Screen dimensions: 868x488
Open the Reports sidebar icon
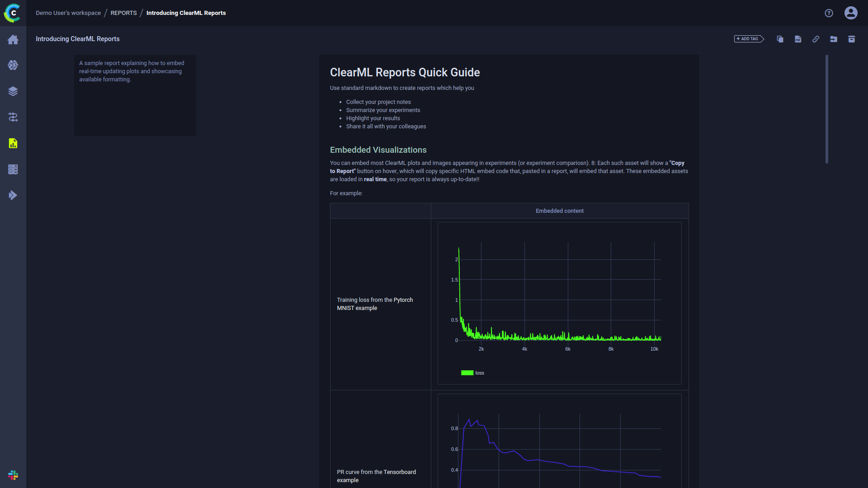click(x=13, y=143)
